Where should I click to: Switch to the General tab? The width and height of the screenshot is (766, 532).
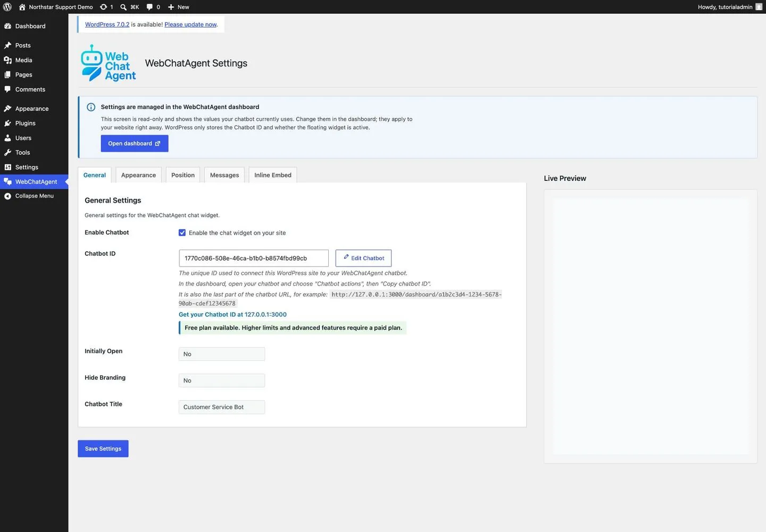click(95, 175)
